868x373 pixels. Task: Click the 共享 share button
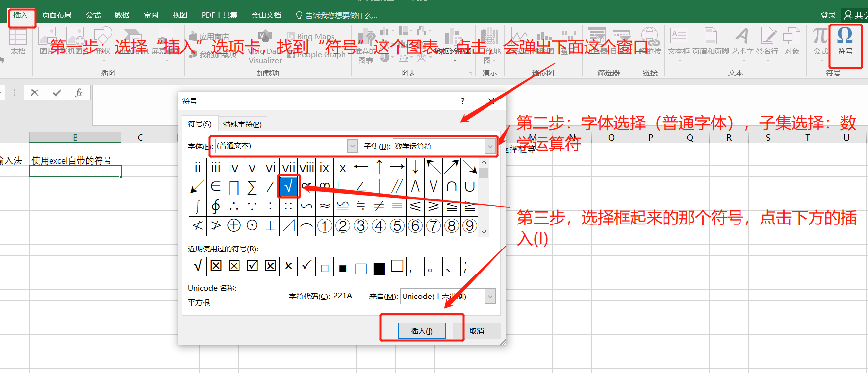856,15
